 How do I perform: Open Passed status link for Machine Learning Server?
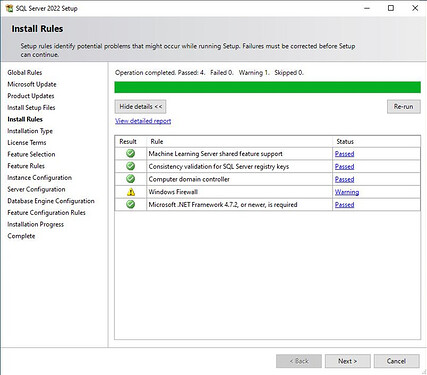coord(344,154)
